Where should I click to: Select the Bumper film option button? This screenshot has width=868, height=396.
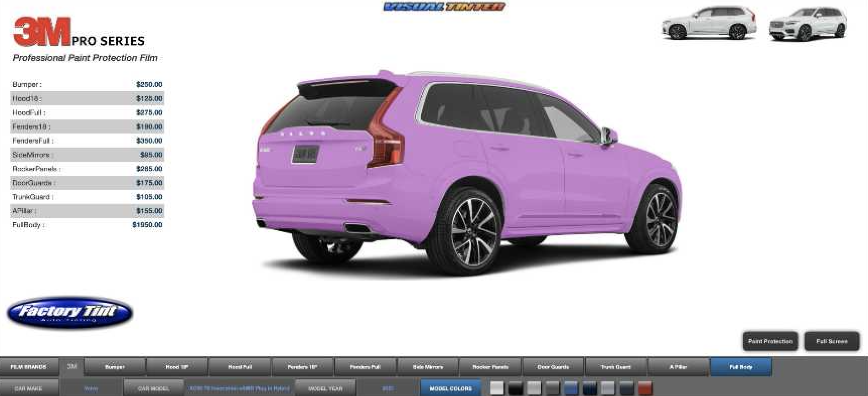point(115,367)
